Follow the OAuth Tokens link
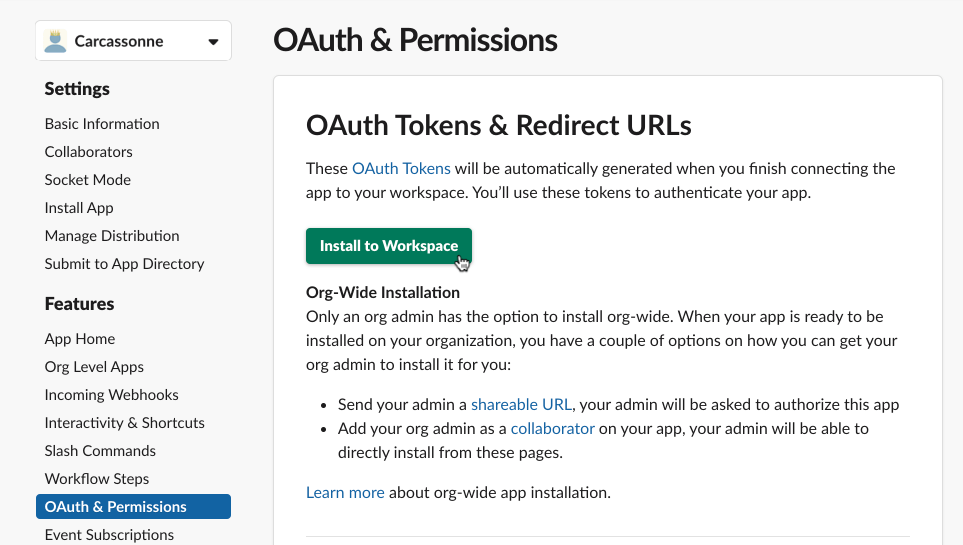 (x=401, y=168)
